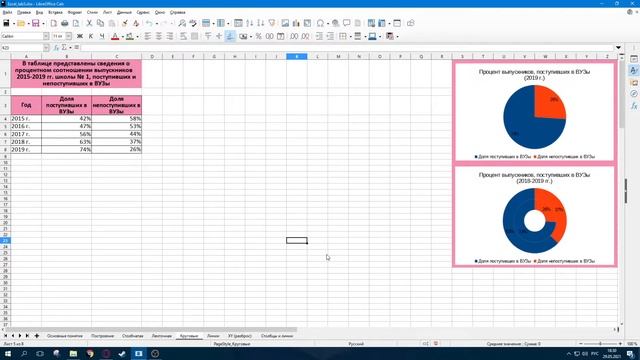
Task: Click the Format as percent icon
Action: click(258, 36)
